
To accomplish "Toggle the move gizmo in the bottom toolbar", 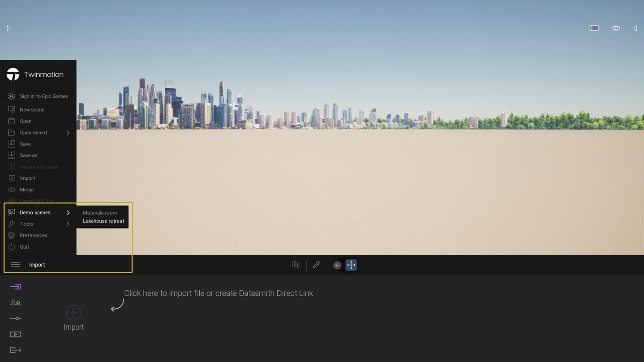I will 351,265.
